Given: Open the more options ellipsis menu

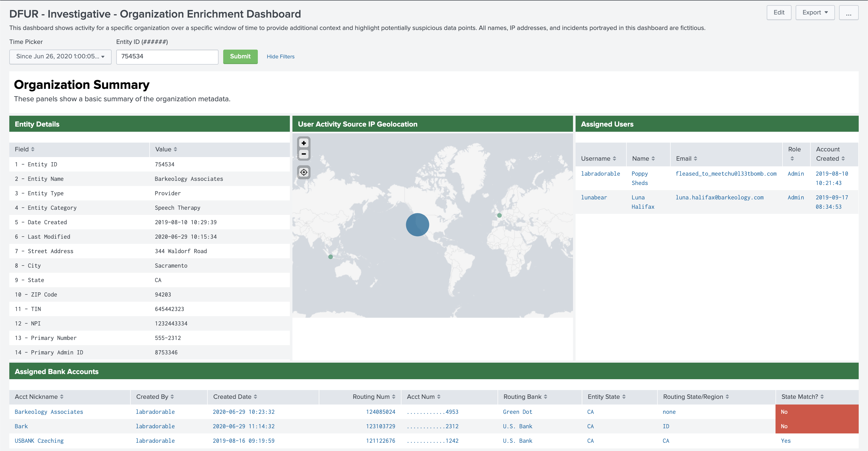Looking at the screenshot, I should coord(848,12).
